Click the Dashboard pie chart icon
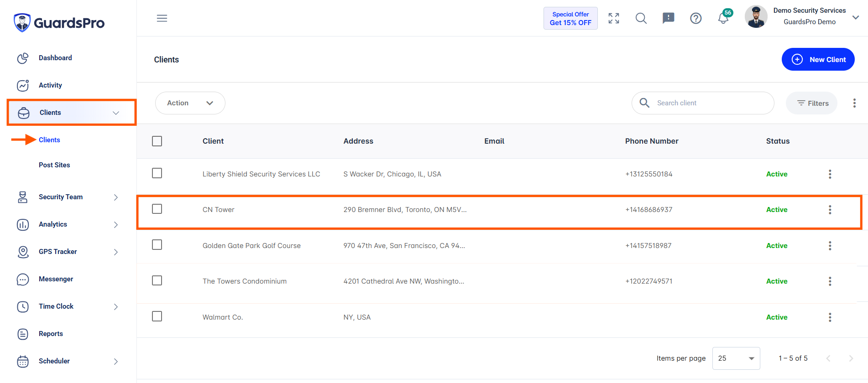The image size is (868, 383). [23, 58]
